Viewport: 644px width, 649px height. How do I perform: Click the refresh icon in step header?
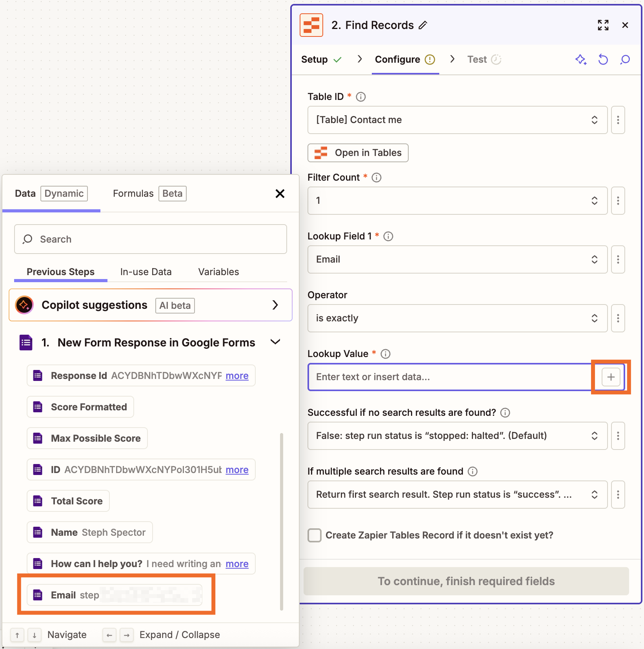pyautogui.click(x=603, y=60)
